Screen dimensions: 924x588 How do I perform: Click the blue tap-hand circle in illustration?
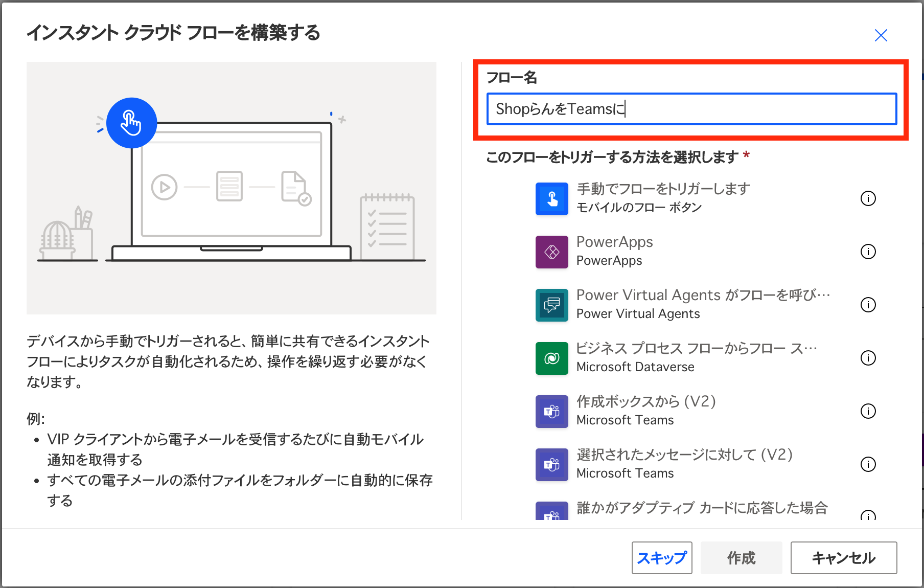pos(132,123)
